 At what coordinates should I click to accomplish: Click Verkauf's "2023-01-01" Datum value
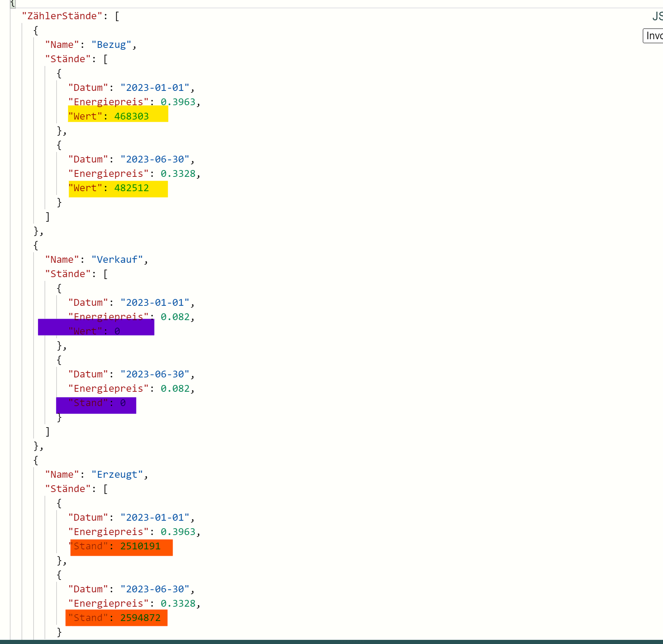click(155, 303)
